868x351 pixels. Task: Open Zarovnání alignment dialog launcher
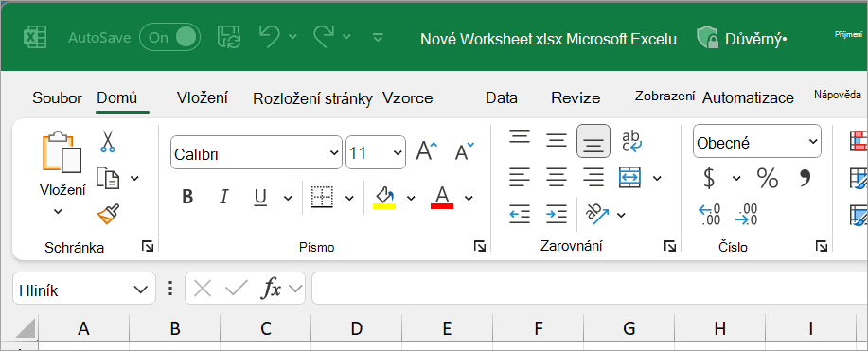point(670,246)
